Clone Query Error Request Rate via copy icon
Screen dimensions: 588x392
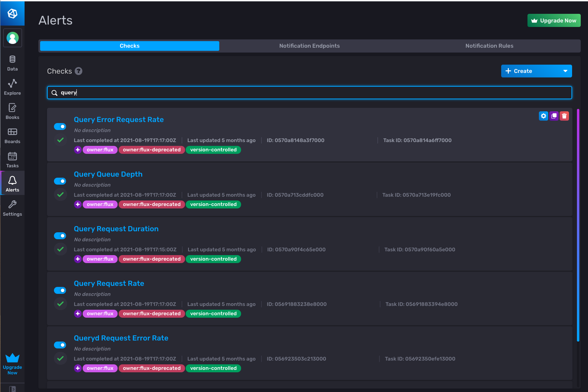[x=554, y=116]
